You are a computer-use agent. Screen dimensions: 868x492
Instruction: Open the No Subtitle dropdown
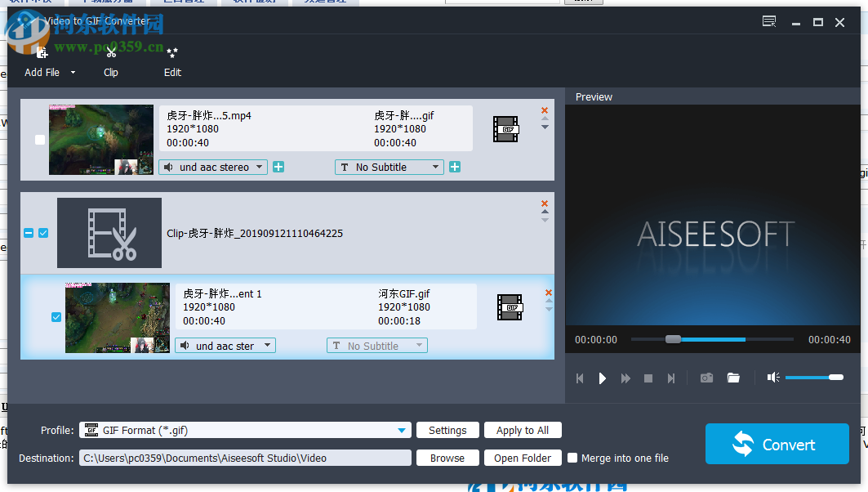pyautogui.click(x=389, y=167)
